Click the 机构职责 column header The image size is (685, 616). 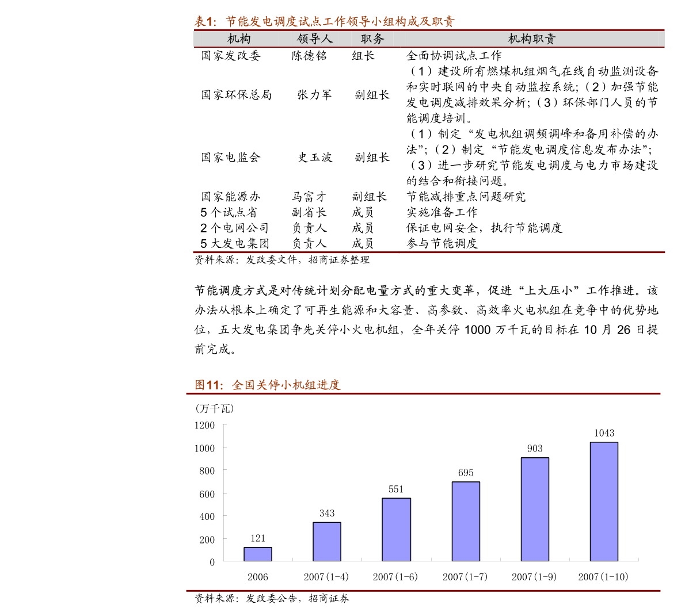(531, 39)
